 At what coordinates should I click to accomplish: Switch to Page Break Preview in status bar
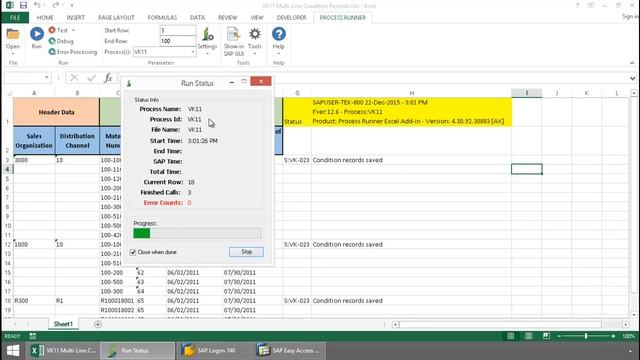coord(546,336)
